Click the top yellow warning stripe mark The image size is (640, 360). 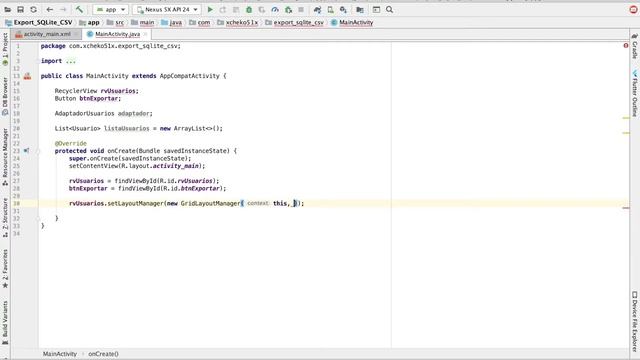[626, 118]
